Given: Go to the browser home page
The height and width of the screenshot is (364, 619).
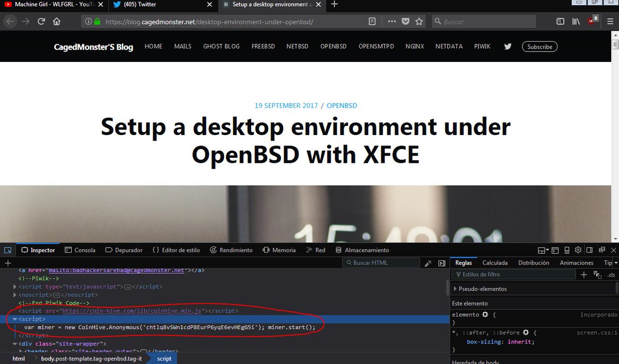Looking at the screenshot, I should click(x=57, y=22).
